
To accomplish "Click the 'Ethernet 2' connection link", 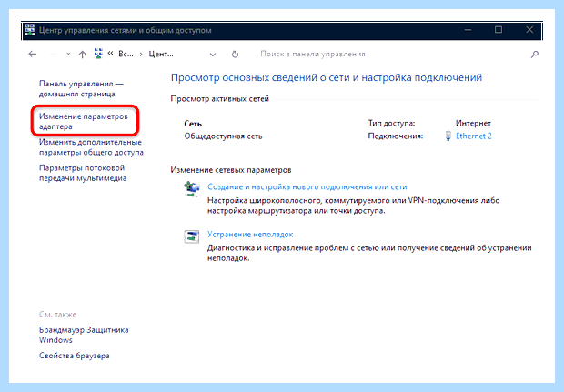I will pyautogui.click(x=474, y=136).
